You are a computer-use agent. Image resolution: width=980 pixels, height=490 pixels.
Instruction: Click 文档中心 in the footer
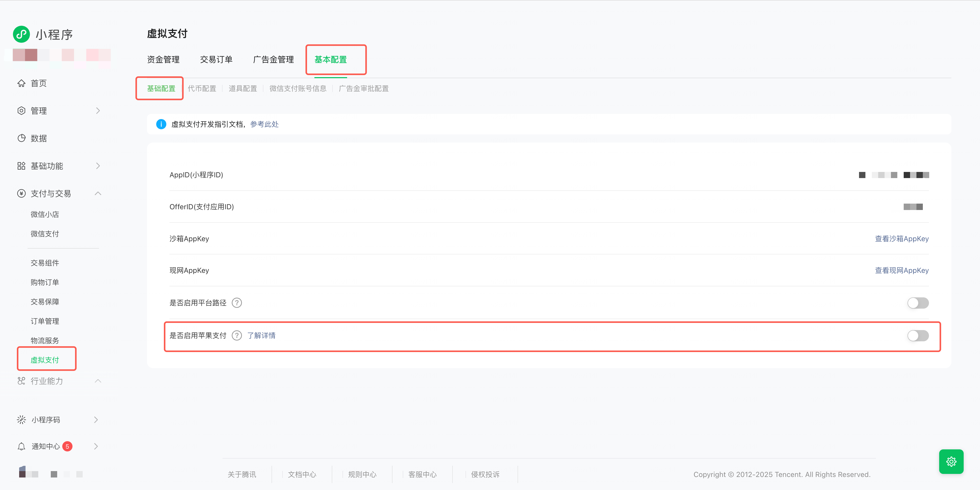pos(302,474)
